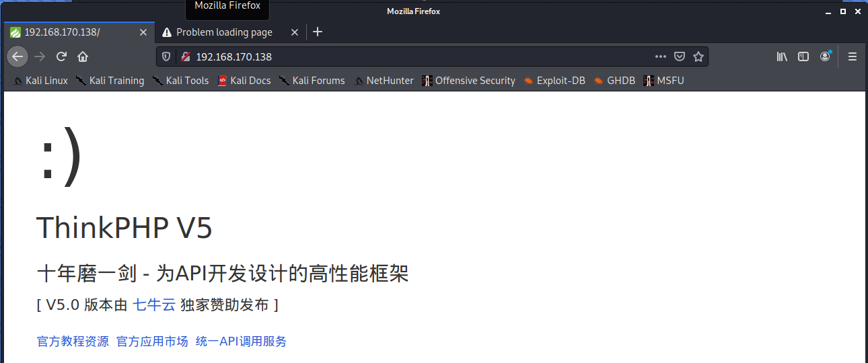Open Kali Docs bookmark
868x363 pixels.
(x=244, y=81)
